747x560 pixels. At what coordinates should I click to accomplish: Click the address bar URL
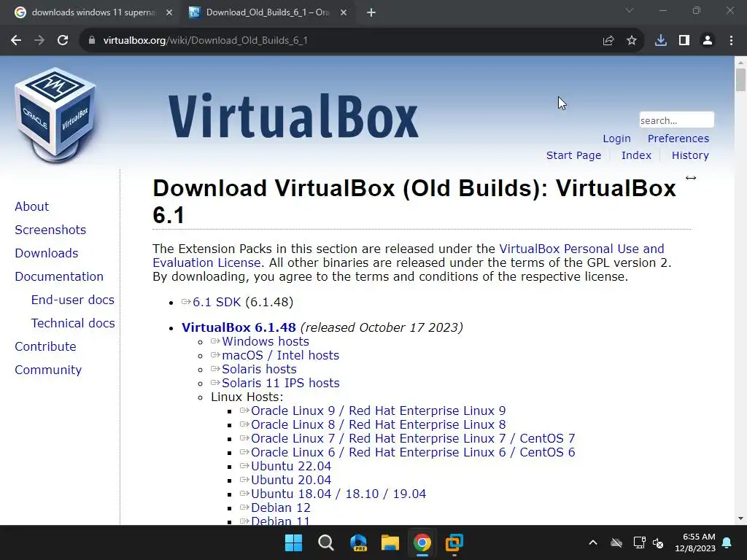coord(205,41)
